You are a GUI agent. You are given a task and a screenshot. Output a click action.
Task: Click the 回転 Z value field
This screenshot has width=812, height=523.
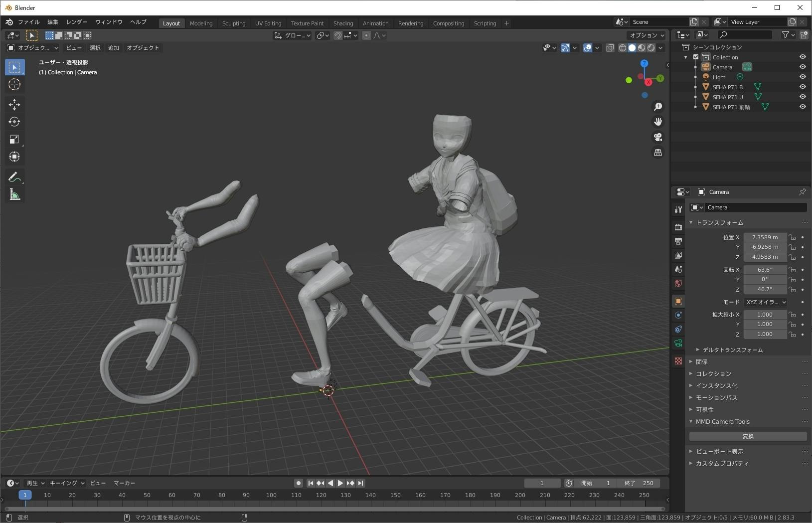pyautogui.click(x=765, y=289)
